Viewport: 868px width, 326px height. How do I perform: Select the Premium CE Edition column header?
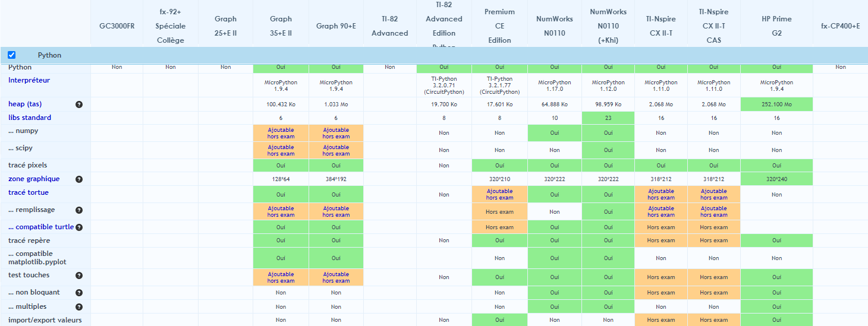click(x=499, y=26)
